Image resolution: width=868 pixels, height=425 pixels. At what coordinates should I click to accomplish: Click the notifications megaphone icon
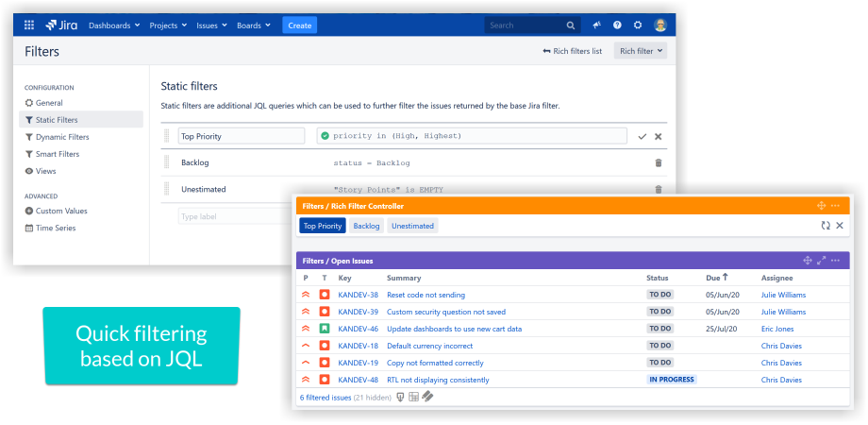(x=597, y=25)
